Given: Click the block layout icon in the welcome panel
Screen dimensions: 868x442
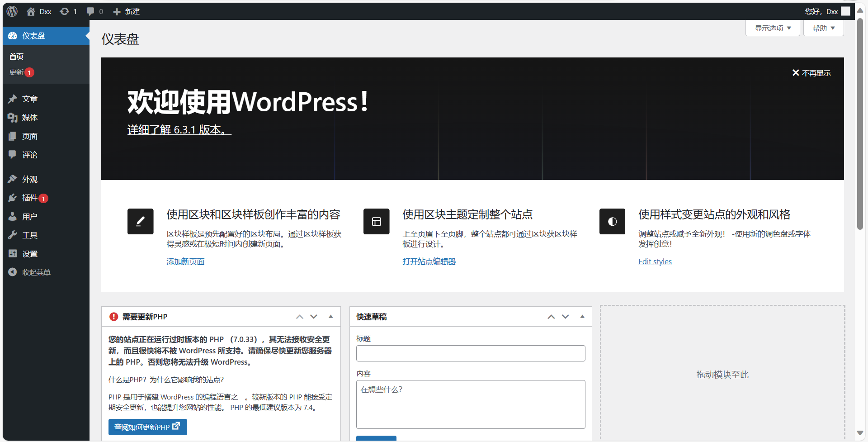Looking at the screenshot, I should [377, 221].
